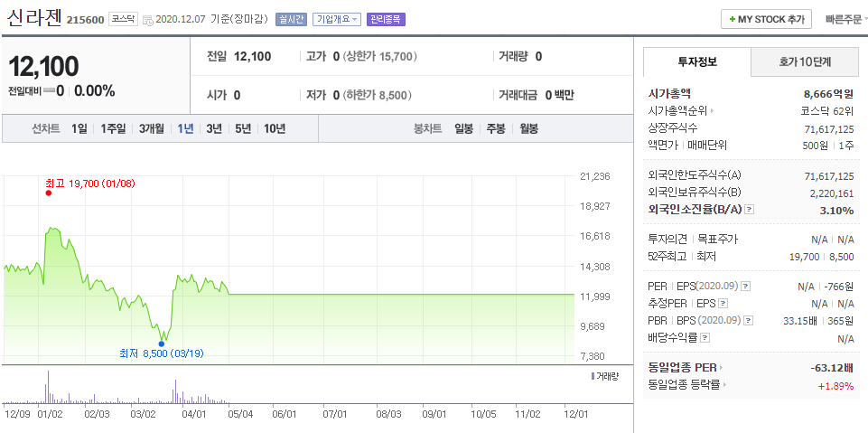Select the 1일 line chart range
Screen dimensions: 868x433
click(79, 129)
